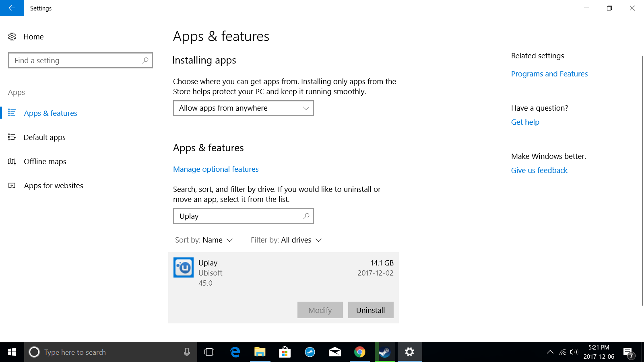Open the Programs and Features link
Image resolution: width=644 pixels, height=362 pixels.
point(549,74)
